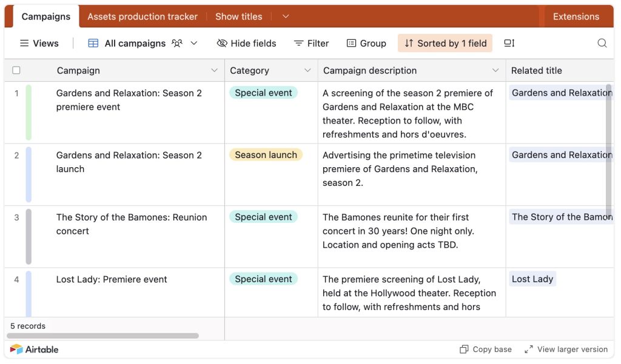Tick the select-all records checkbox
621x364 pixels.
(x=16, y=70)
